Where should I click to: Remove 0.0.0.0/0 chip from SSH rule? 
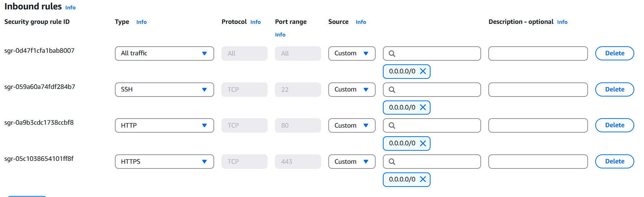click(423, 107)
